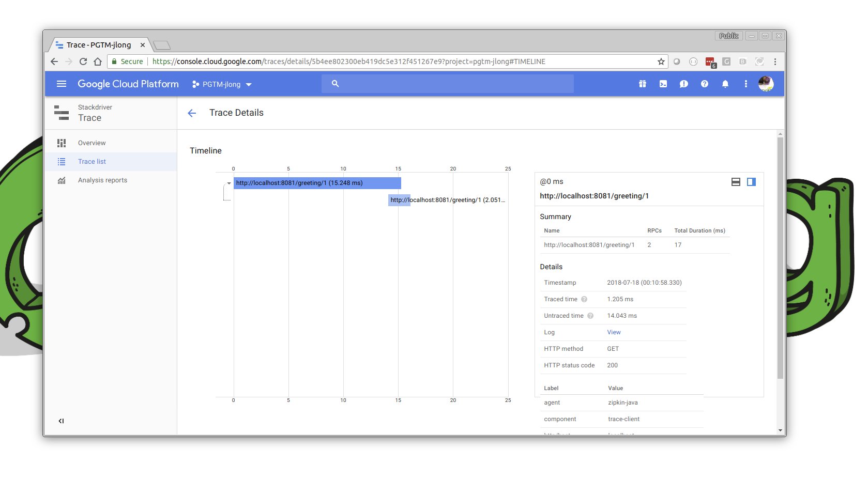The width and height of the screenshot is (868, 480).
Task: Click the 14.043 ms untraced time value
Action: click(622, 316)
